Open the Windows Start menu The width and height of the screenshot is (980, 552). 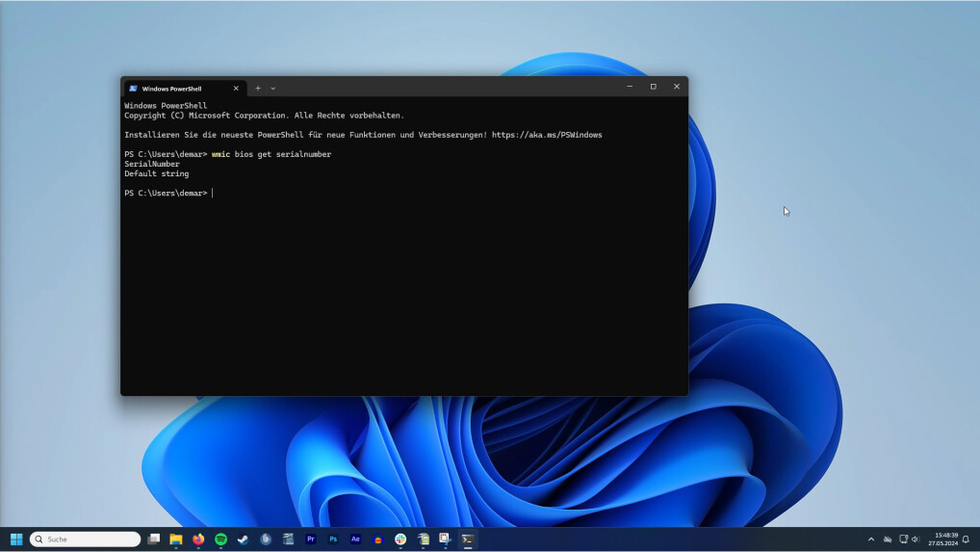[x=16, y=539]
